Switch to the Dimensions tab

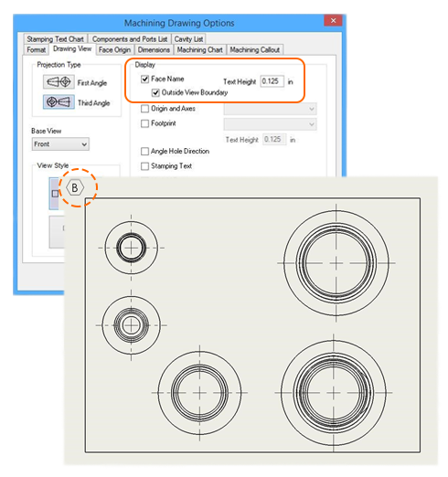154,50
